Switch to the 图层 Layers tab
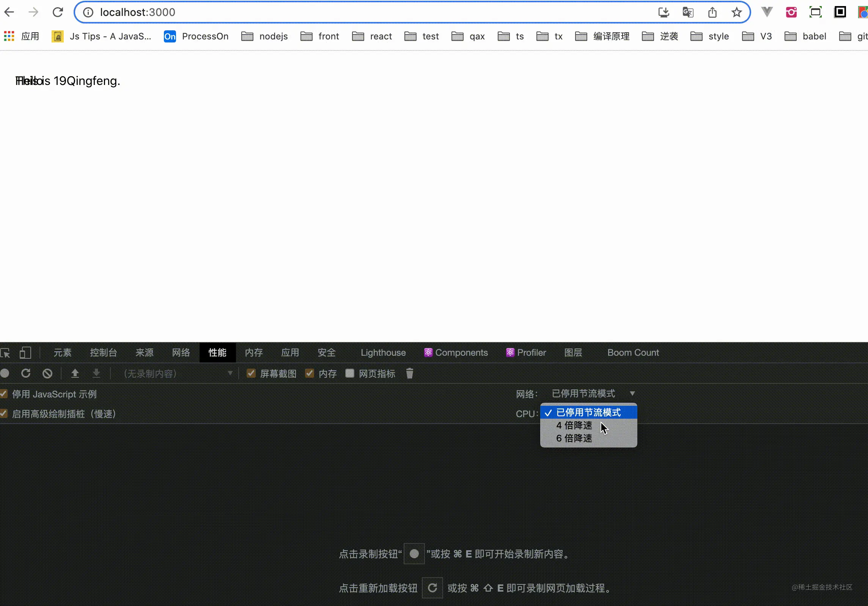The height and width of the screenshot is (606, 868). click(x=573, y=353)
